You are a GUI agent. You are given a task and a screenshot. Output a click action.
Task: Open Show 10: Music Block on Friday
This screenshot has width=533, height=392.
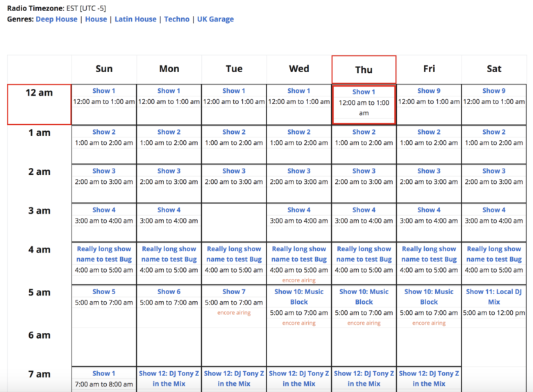pyautogui.click(x=429, y=296)
